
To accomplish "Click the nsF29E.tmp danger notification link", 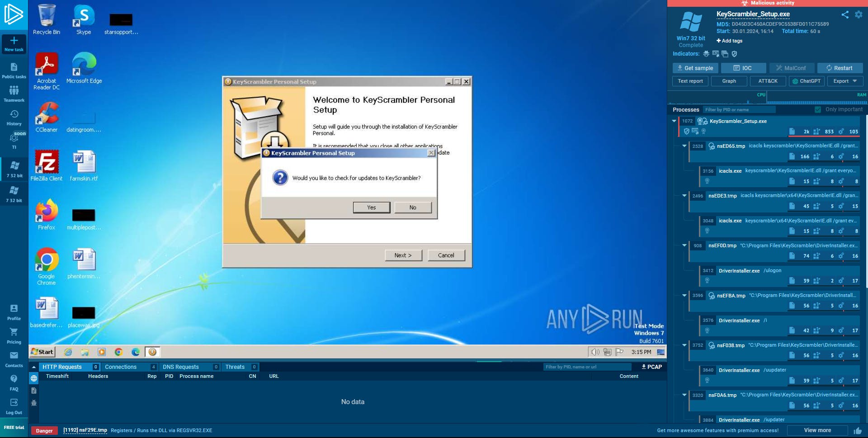I will [85, 431].
